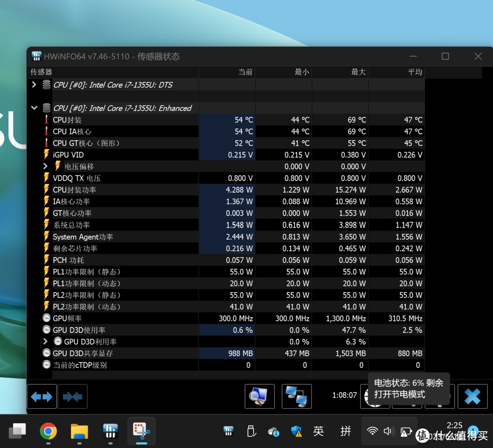Click the 电池状态 6% 剩余 tooltip

click(x=409, y=389)
